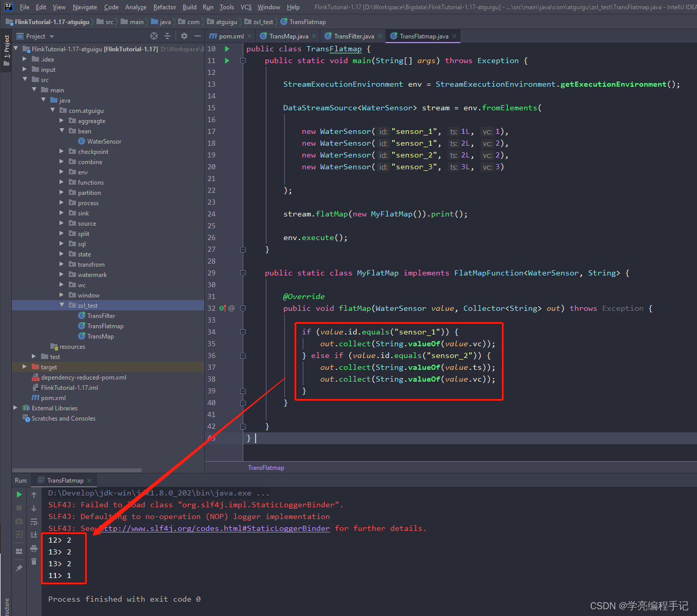Screen dimensions: 697x616
Task: Toggle soft-wrap in the console
Action: pos(34,522)
